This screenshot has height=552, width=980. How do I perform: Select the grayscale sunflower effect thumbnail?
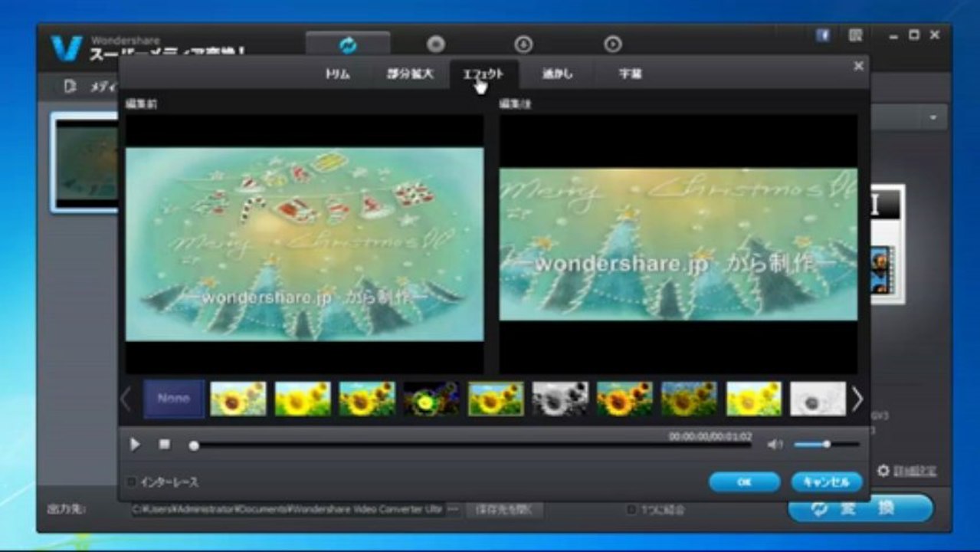[x=560, y=399]
